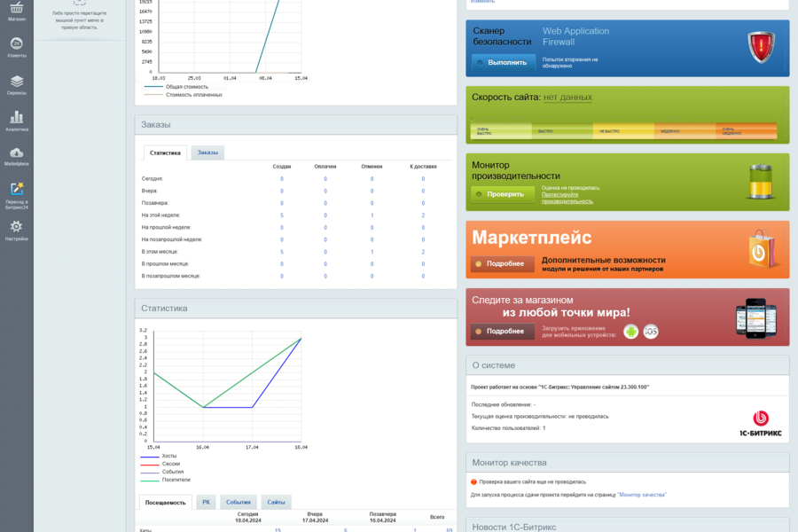
Task: Click the Проверить performance button
Action: (503, 194)
